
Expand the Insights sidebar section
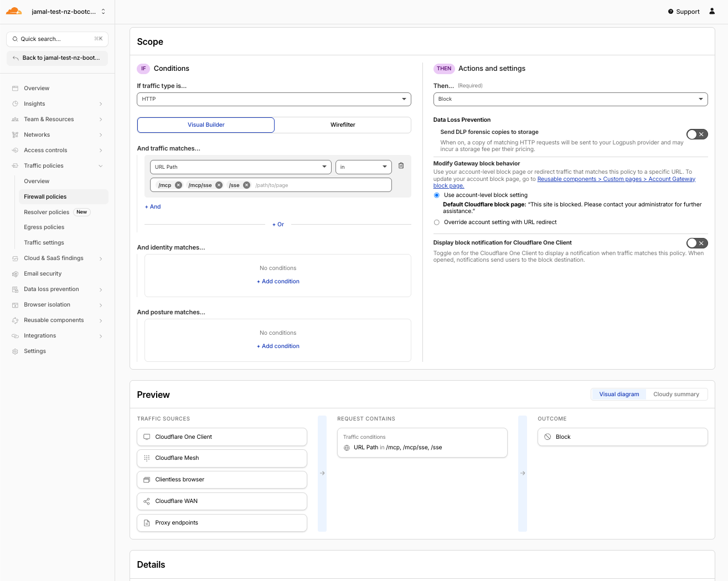101,103
